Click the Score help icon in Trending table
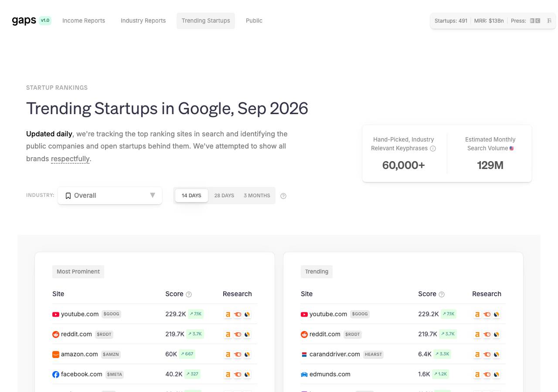Image resolution: width=558 pixels, height=392 pixels. coord(442,294)
